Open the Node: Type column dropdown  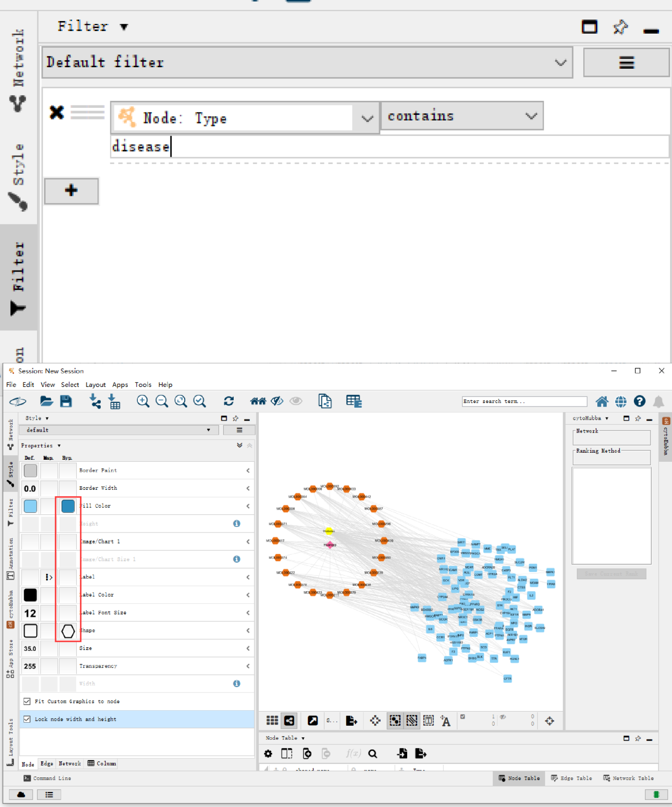click(246, 118)
